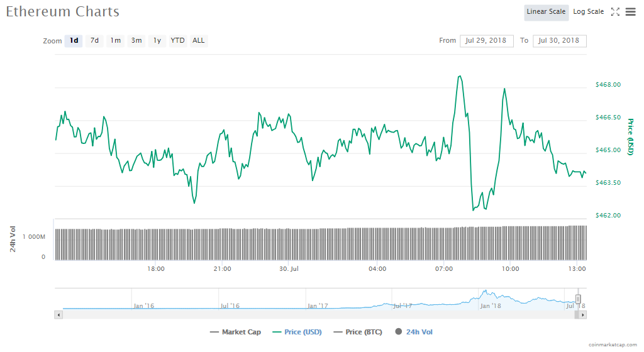Toggle Price (BTC) series in legend
The image size is (644, 352).
click(358, 332)
